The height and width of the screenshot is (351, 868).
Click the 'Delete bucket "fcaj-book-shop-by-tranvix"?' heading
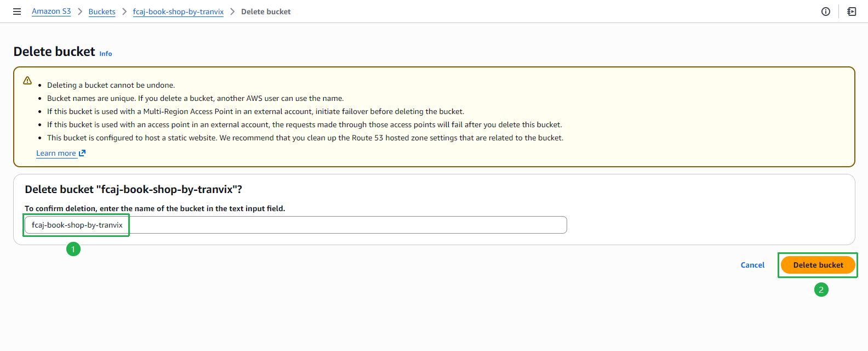[x=134, y=189]
